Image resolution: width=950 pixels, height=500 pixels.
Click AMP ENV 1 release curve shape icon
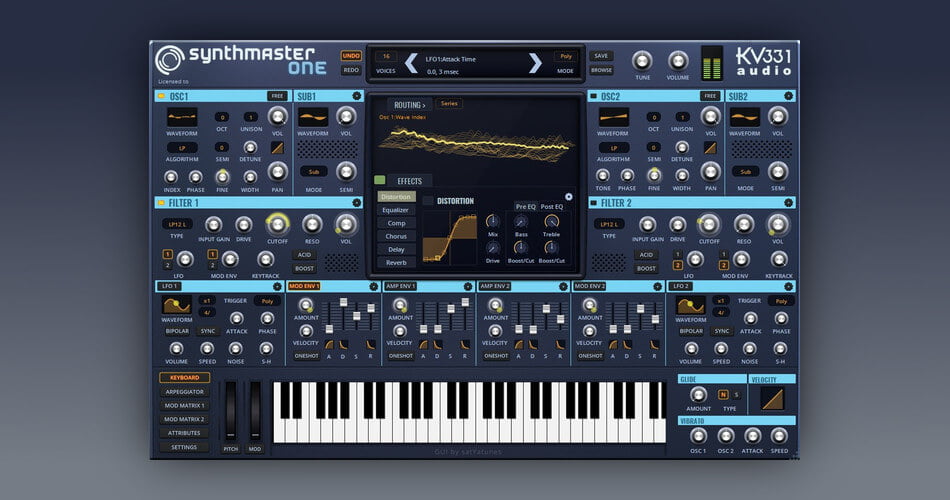[x=465, y=344]
